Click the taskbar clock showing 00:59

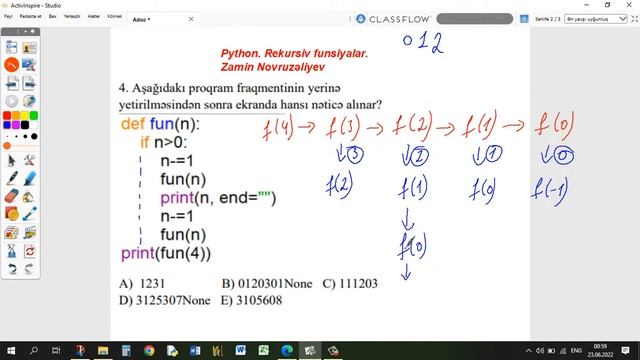(x=600, y=351)
